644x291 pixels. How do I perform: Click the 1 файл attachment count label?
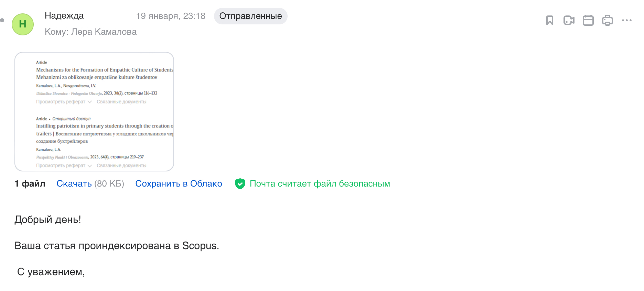[x=30, y=184]
